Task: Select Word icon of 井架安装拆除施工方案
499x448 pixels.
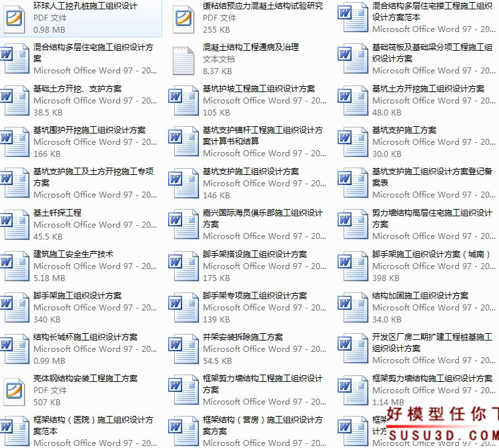Action: coord(183,349)
